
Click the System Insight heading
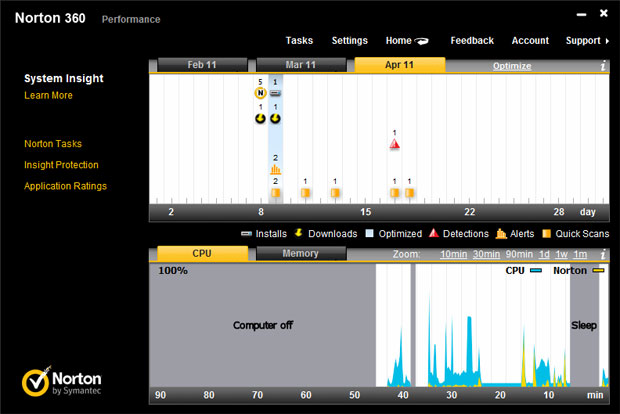(x=64, y=78)
